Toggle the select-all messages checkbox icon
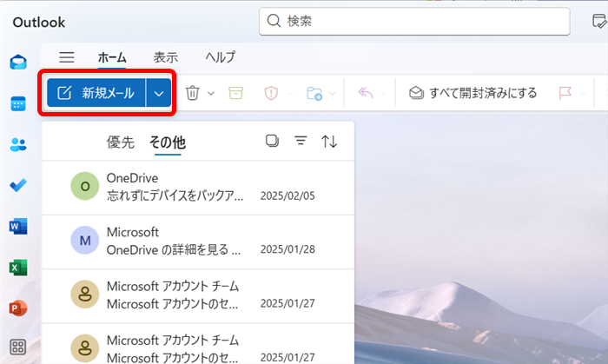This screenshot has height=364, width=608. pos(272,142)
